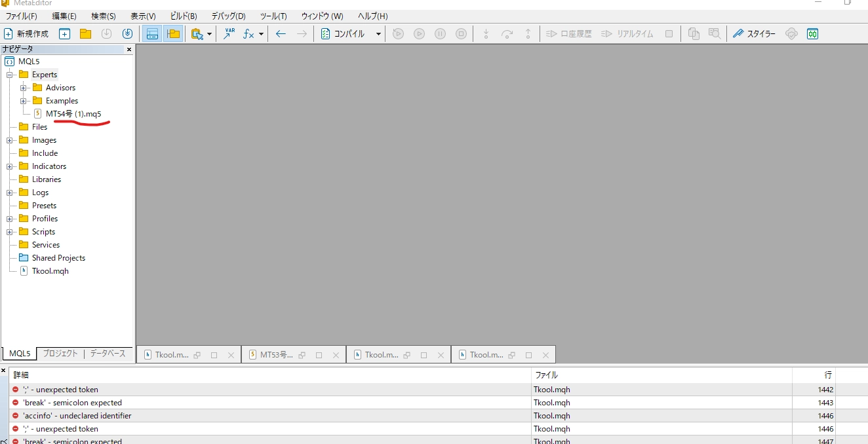Screen dimensions: 868x444
Task: Open the 表示(V) menu
Action: coord(143,16)
